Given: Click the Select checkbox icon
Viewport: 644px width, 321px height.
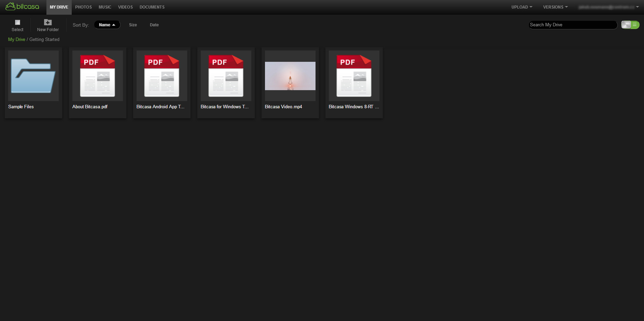Looking at the screenshot, I should [x=17, y=23].
